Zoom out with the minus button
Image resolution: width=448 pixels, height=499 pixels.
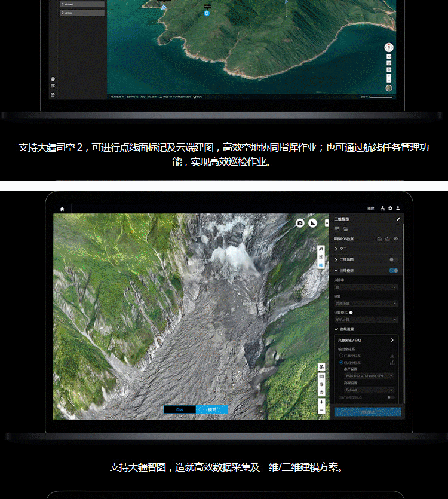click(x=321, y=410)
